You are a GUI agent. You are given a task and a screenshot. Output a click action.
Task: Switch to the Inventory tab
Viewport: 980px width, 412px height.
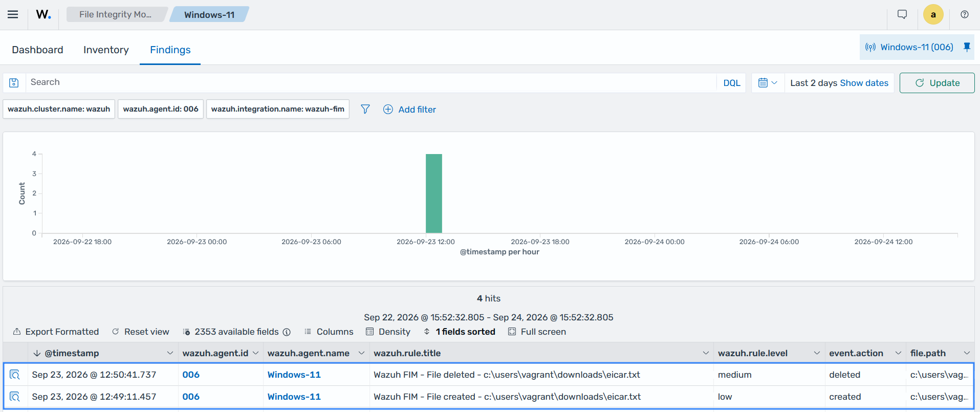click(106, 50)
